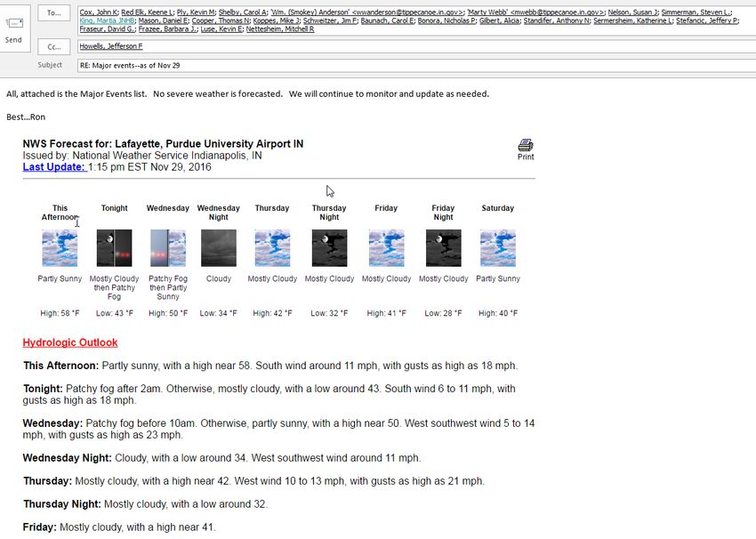Select recipient Schweitzer, Jim F
This screenshot has width=756, height=539.
click(330, 20)
